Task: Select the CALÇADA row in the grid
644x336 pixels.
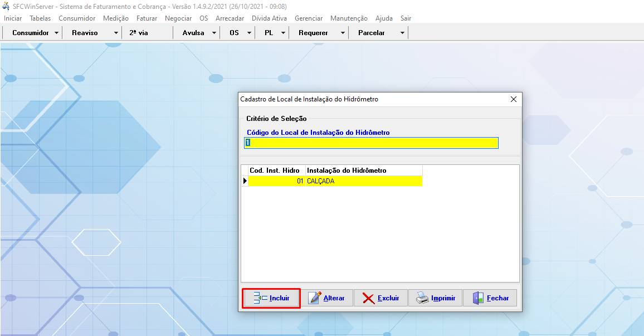Action: point(363,181)
